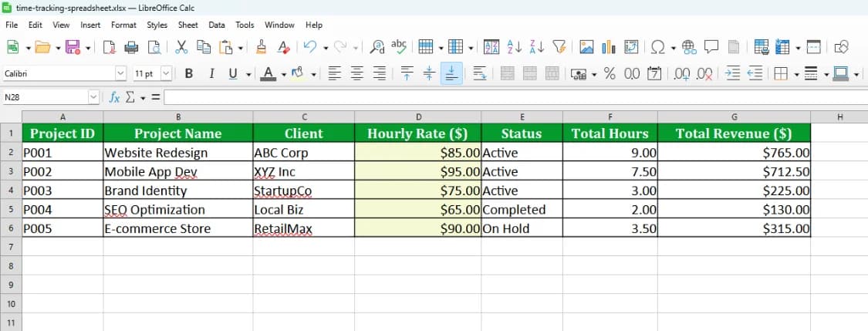The width and height of the screenshot is (868, 331).
Task: Insert a comment
Action: click(x=711, y=47)
